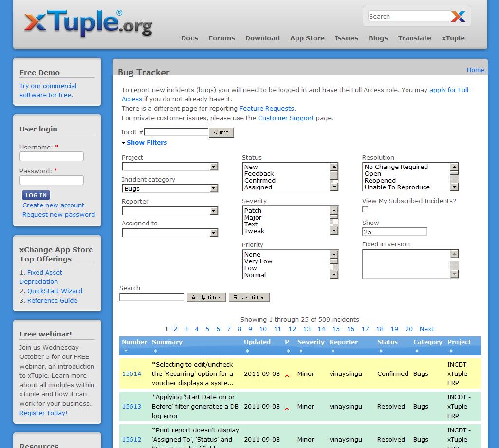499x448 pixels.
Task: Open the App Store menu item
Action: click(307, 38)
